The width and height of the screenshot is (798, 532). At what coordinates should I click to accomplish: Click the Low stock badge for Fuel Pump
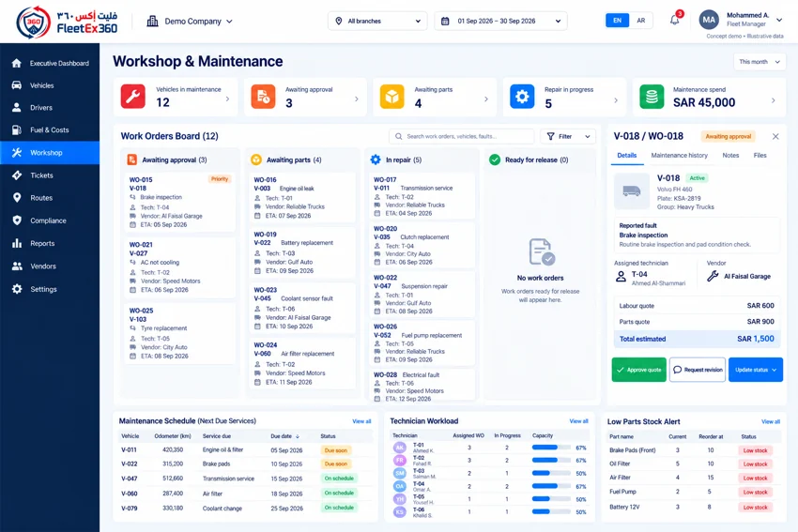tap(755, 492)
